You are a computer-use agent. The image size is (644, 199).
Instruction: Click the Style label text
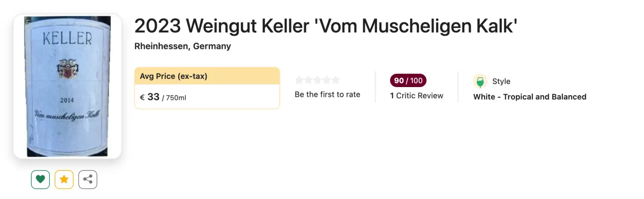tap(501, 81)
